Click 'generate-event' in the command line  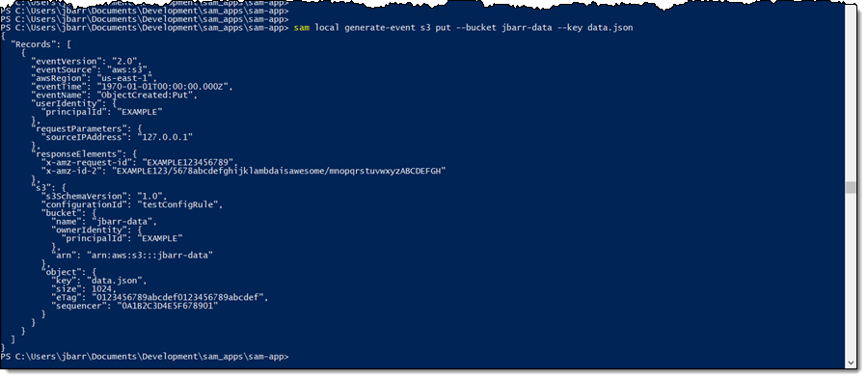click(381, 27)
